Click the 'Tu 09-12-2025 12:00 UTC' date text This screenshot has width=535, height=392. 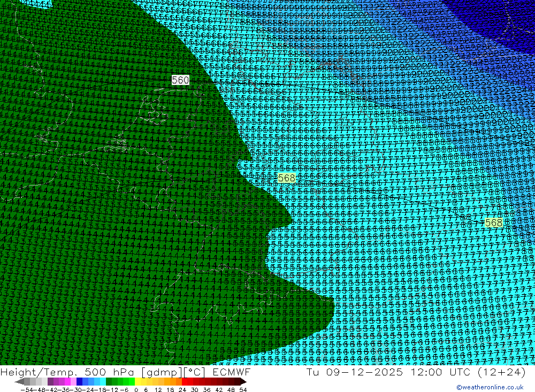(388, 372)
